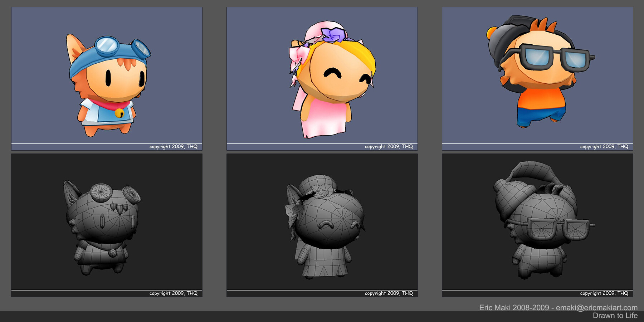
Task: Click the purple flower on girl's hat
Action: [334, 34]
